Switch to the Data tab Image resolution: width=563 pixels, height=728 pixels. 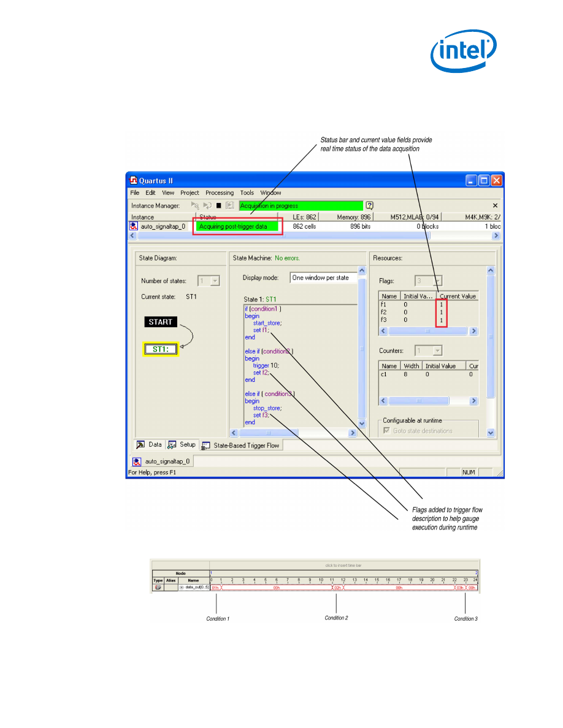point(149,445)
